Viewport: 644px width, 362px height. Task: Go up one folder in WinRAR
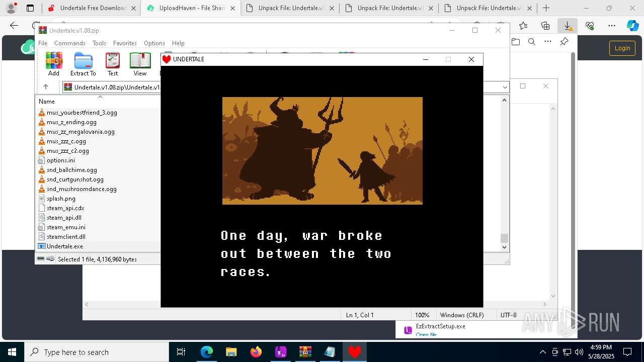click(x=46, y=87)
